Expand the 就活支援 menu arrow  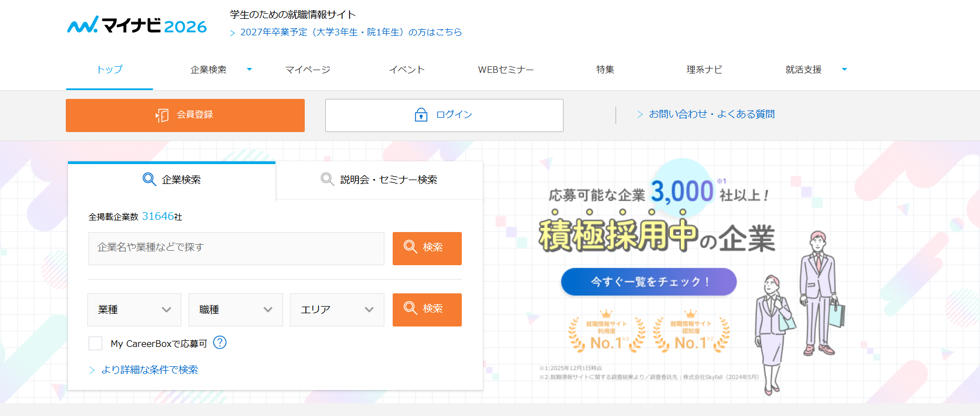[x=845, y=70]
